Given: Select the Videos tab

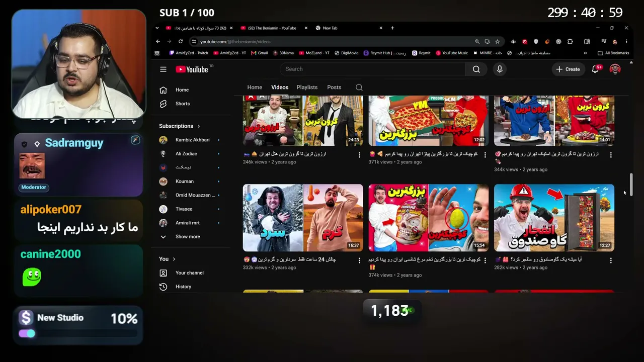Looking at the screenshot, I should tap(280, 87).
